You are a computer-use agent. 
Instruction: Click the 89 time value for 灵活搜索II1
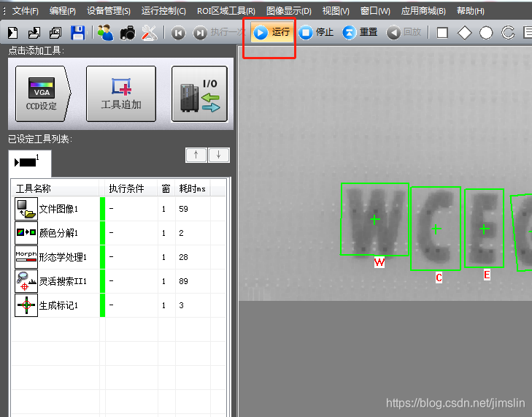(184, 281)
